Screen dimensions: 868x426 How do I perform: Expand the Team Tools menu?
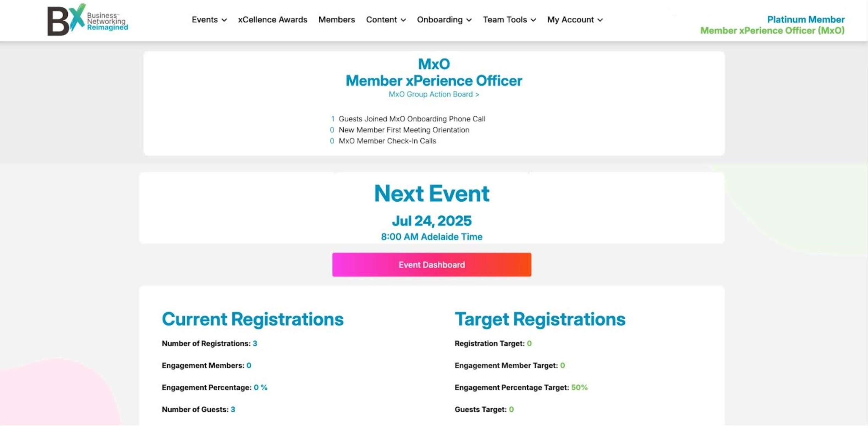click(509, 20)
